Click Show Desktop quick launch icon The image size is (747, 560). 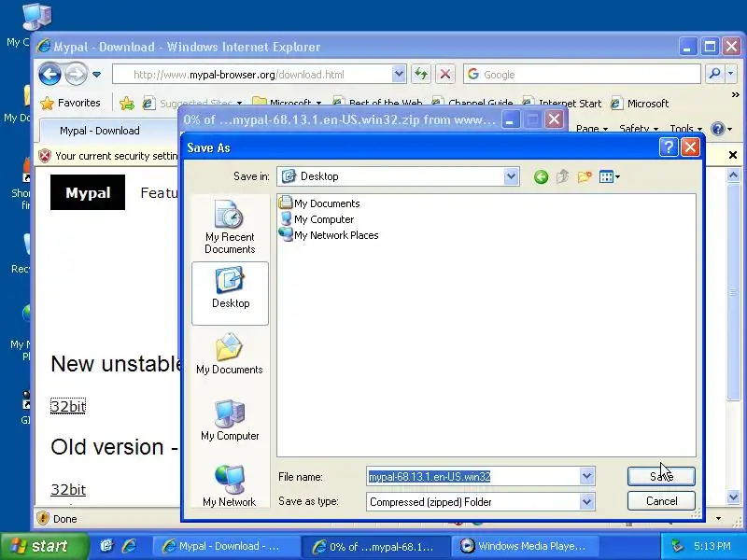[106, 546]
